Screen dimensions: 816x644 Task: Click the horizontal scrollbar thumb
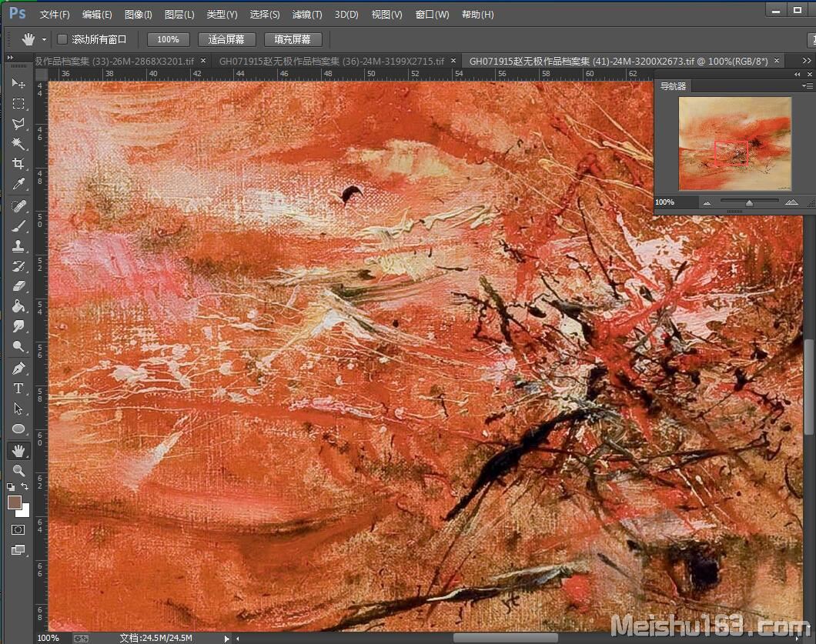pyautogui.click(x=505, y=638)
